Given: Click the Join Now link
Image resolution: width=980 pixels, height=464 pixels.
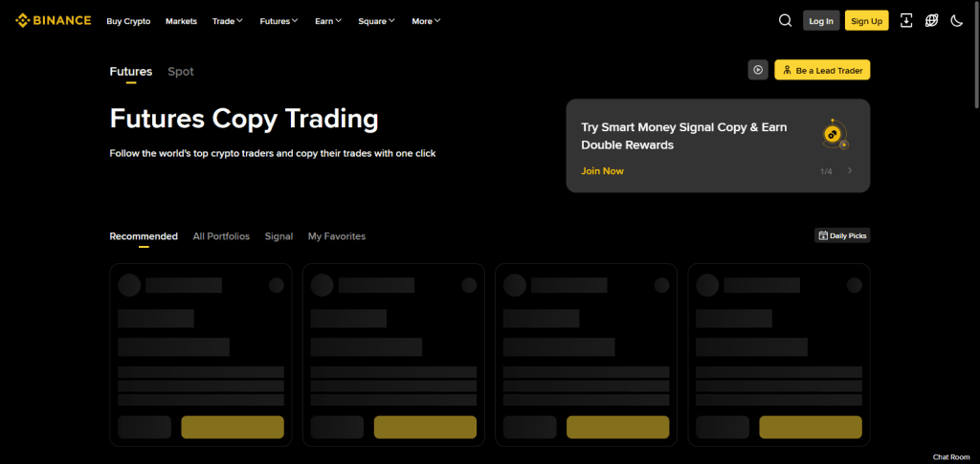Looking at the screenshot, I should (603, 170).
